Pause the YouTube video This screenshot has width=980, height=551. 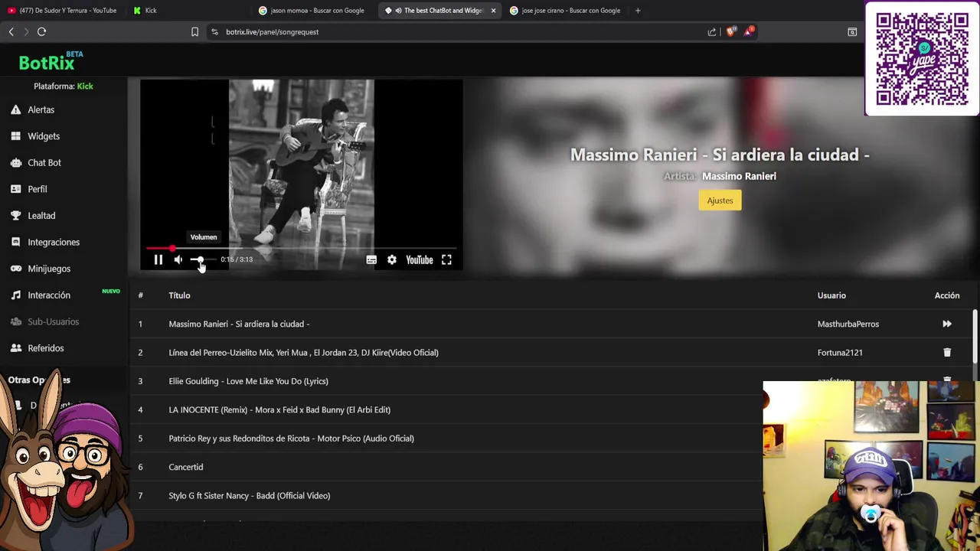click(158, 259)
